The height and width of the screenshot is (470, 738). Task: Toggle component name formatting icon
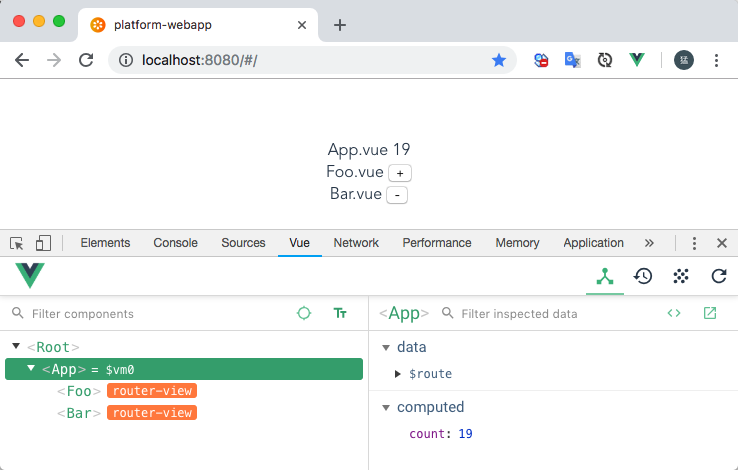coord(340,313)
